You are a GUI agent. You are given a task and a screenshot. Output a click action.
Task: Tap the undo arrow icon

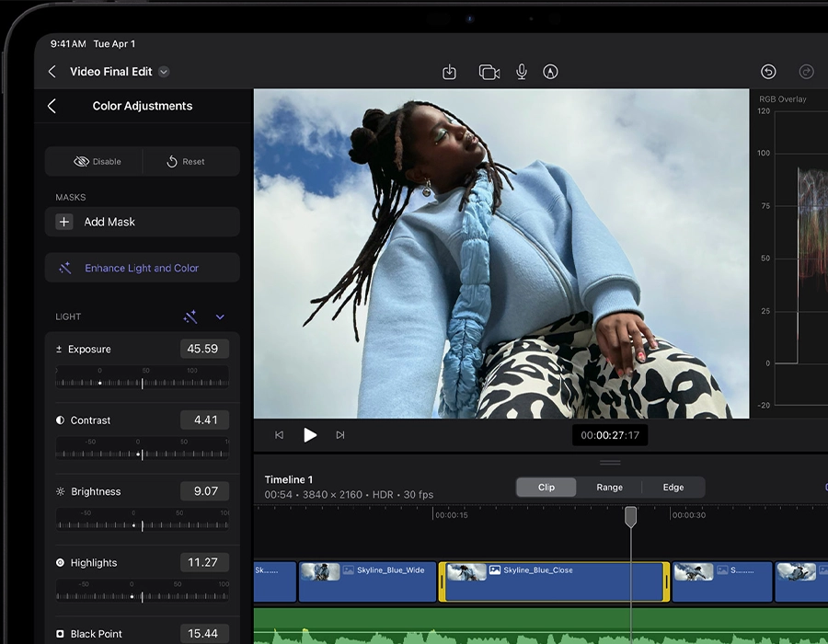[768, 72]
